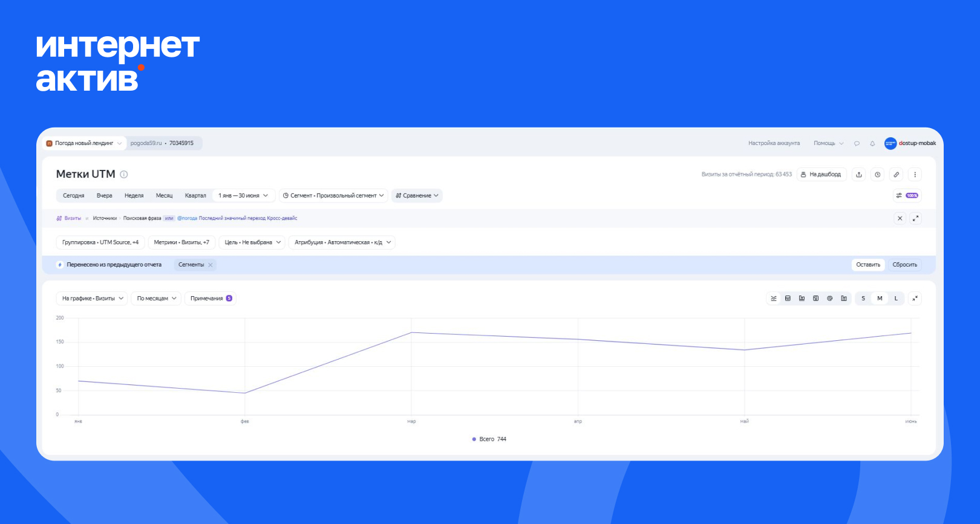The width and height of the screenshot is (980, 524).
Task: Open the Цель Не выбрана dropdown
Action: [253, 242]
